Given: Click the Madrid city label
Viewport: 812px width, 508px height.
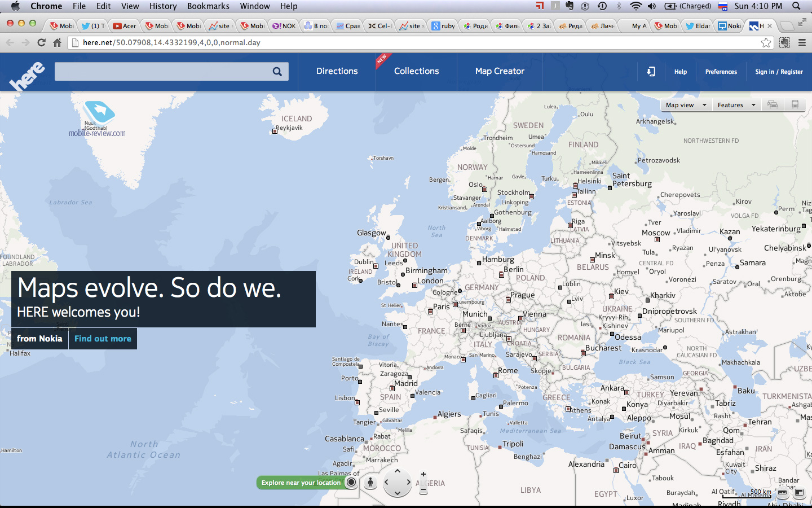Looking at the screenshot, I should (406, 383).
